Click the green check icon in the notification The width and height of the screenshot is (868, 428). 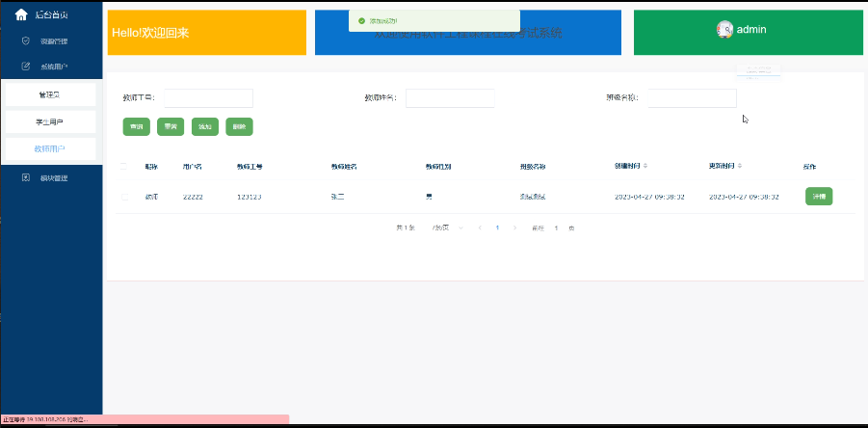click(x=361, y=21)
